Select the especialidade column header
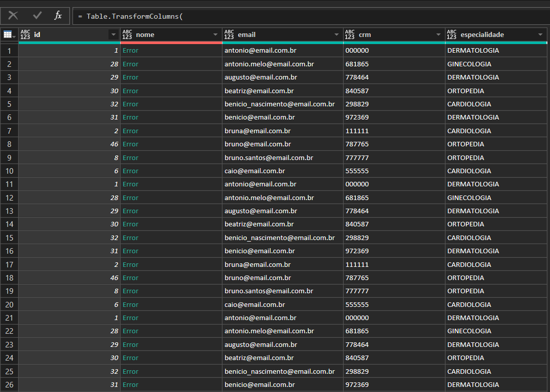The width and height of the screenshot is (550, 392). coord(496,34)
